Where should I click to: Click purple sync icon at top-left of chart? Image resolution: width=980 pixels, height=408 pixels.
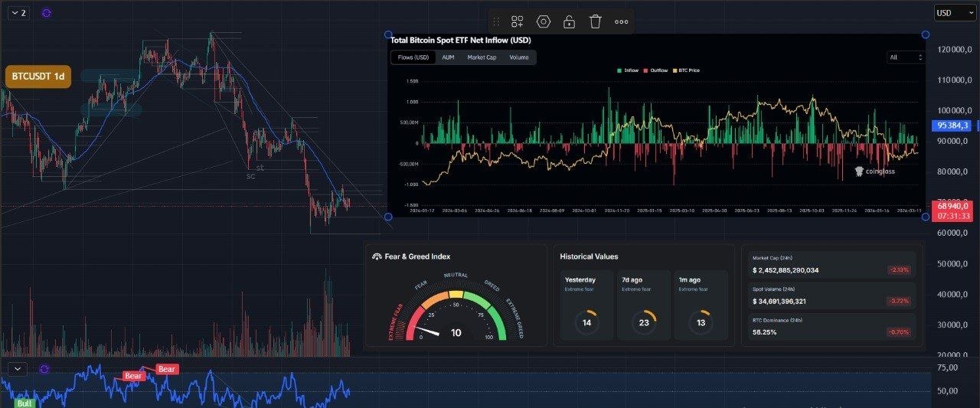(x=47, y=13)
